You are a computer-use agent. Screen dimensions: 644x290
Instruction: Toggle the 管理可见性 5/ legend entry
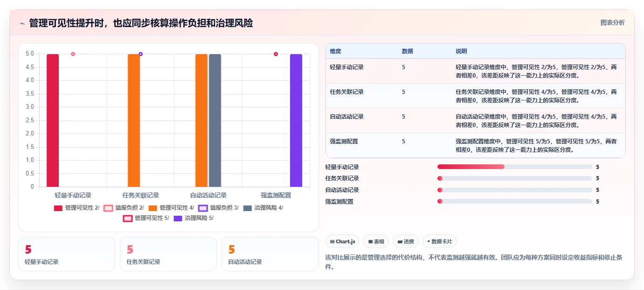point(146,218)
